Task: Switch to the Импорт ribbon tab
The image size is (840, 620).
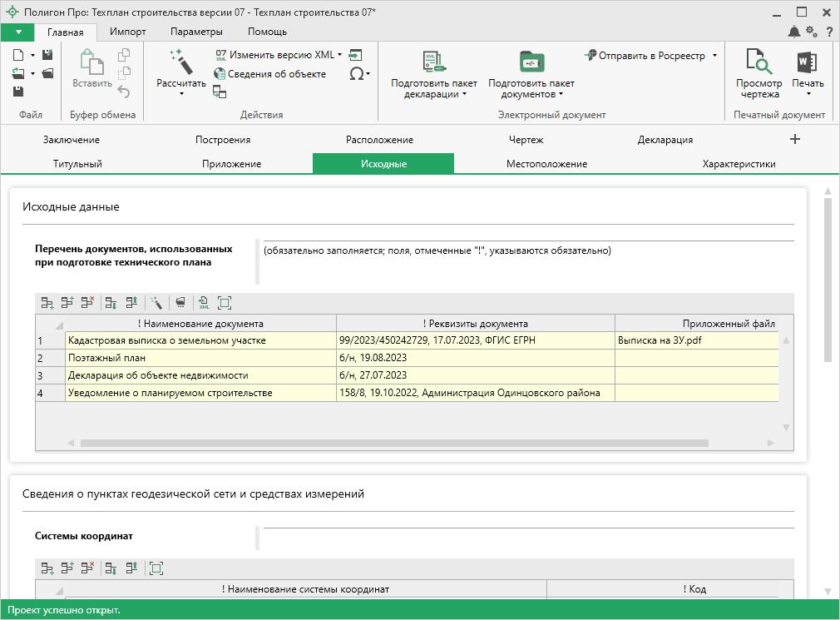Action: coord(127,32)
